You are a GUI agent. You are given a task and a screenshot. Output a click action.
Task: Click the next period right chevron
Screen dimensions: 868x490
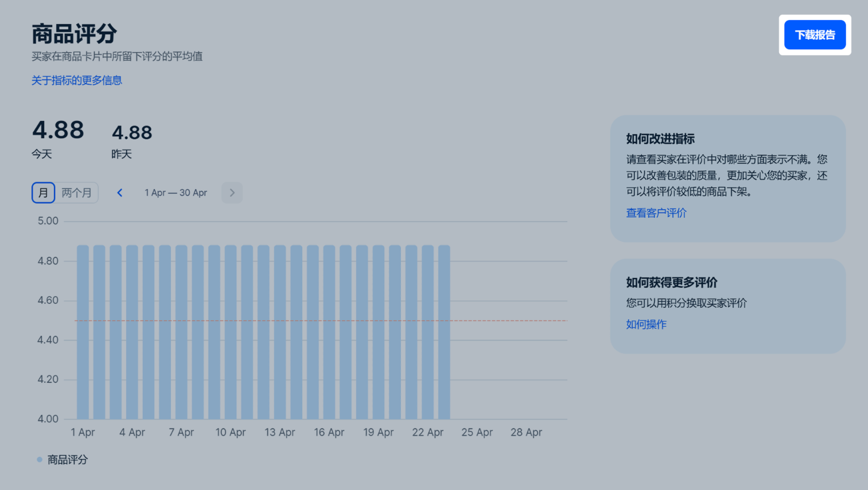232,193
